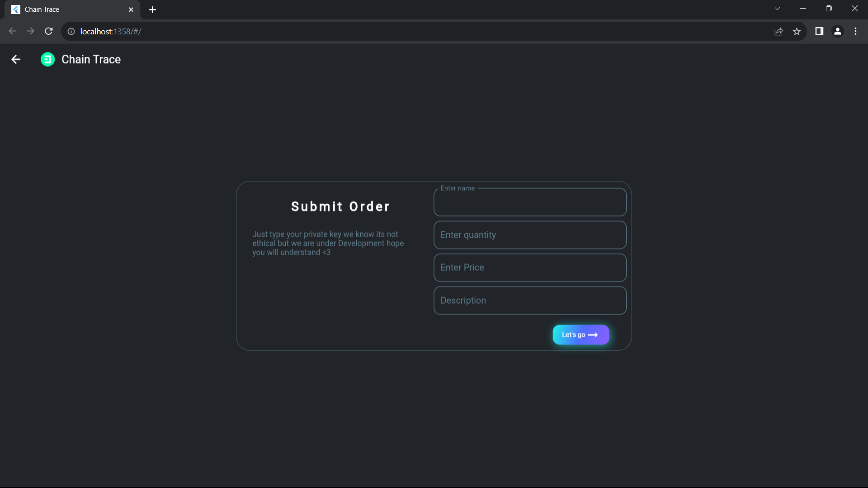Screen dimensions: 868x488
Task: Open Chrome three-dot menu
Action: coord(855,31)
